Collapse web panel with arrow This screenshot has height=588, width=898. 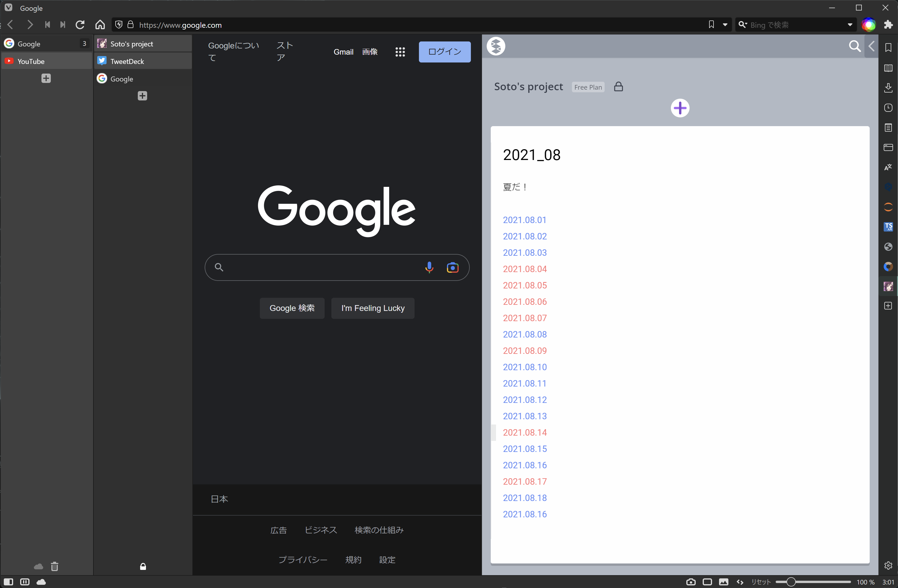point(871,46)
